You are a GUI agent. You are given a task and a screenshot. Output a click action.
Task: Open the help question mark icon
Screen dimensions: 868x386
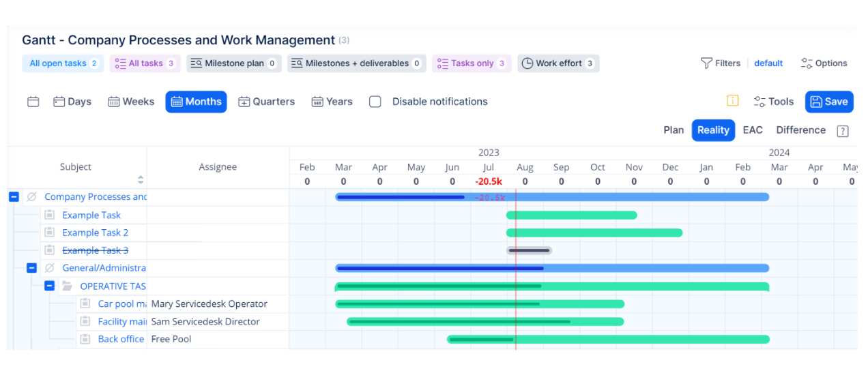pyautogui.click(x=843, y=131)
